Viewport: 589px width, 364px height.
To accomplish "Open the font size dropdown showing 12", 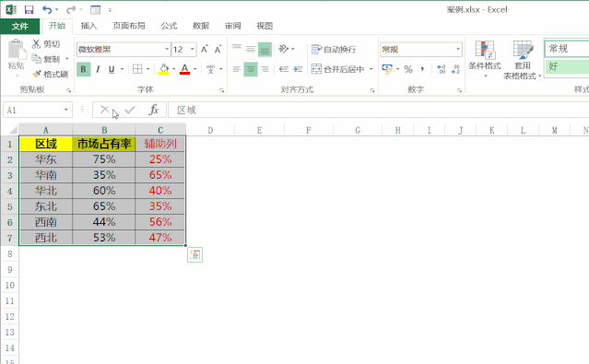I will click(x=193, y=49).
